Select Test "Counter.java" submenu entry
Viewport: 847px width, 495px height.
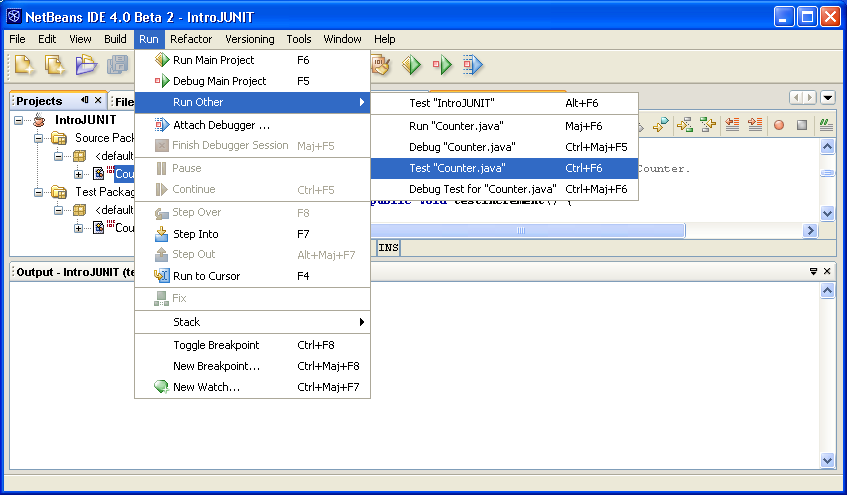click(x=505, y=168)
